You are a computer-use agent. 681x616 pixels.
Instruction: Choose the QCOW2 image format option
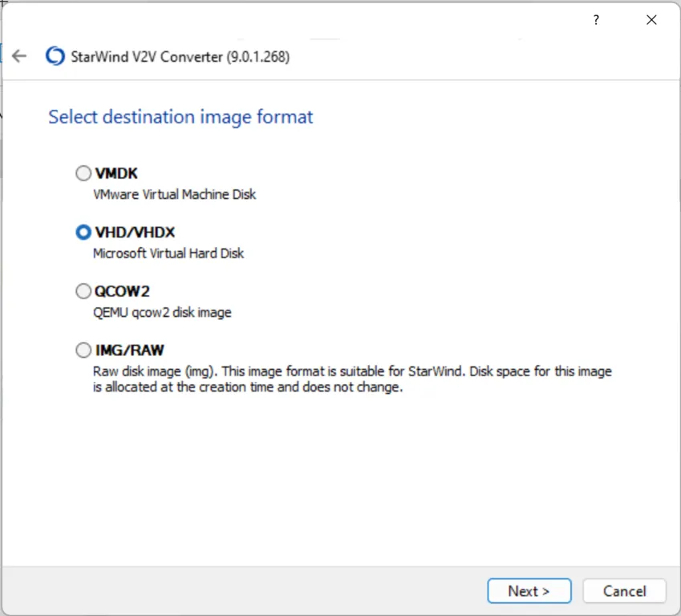(83, 291)
